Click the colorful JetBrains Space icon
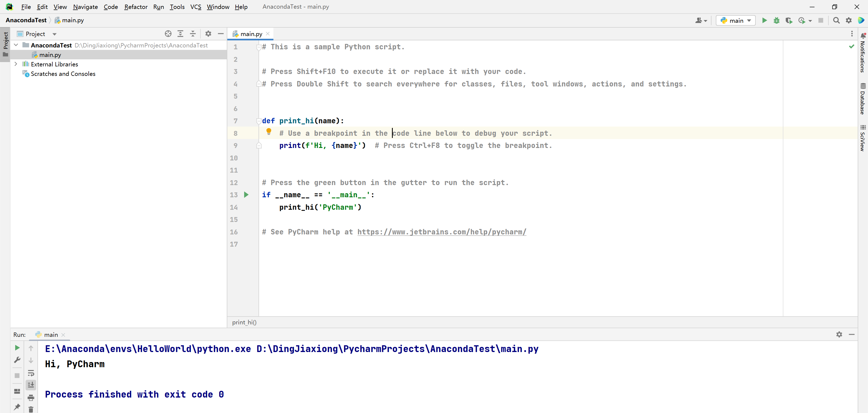The width and height of the screenshot is (868, 413). (861, 21)
